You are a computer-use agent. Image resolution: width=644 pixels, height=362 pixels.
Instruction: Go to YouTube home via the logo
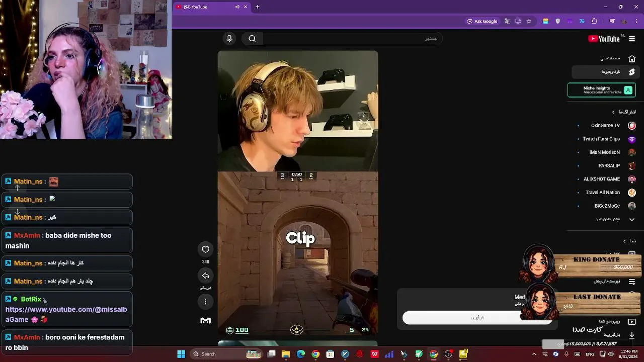click(604, 39)
